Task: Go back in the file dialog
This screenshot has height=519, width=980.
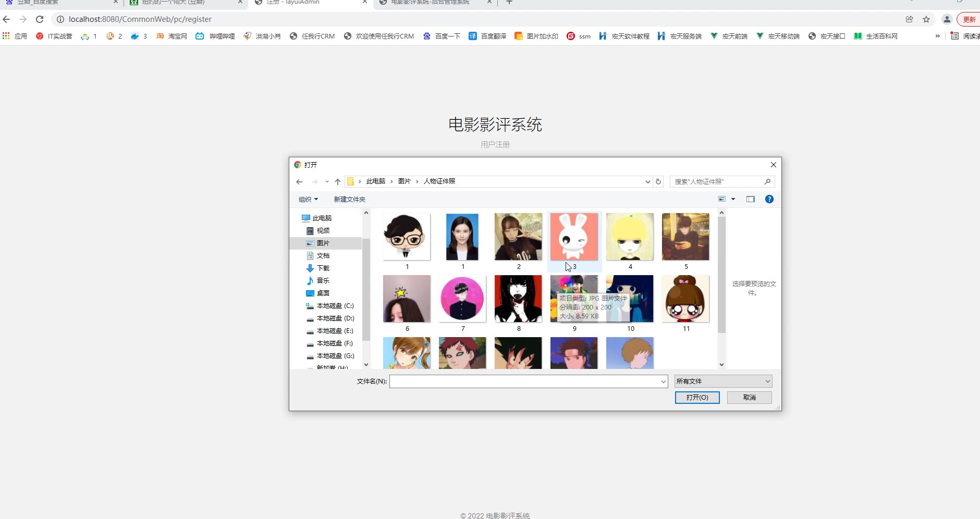Action: [299, 182]
